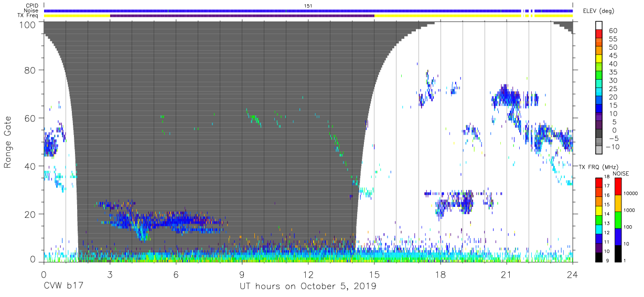Click ELEV color bar label '25'
This screenshot has width=644, height=297.
(612, 89)
